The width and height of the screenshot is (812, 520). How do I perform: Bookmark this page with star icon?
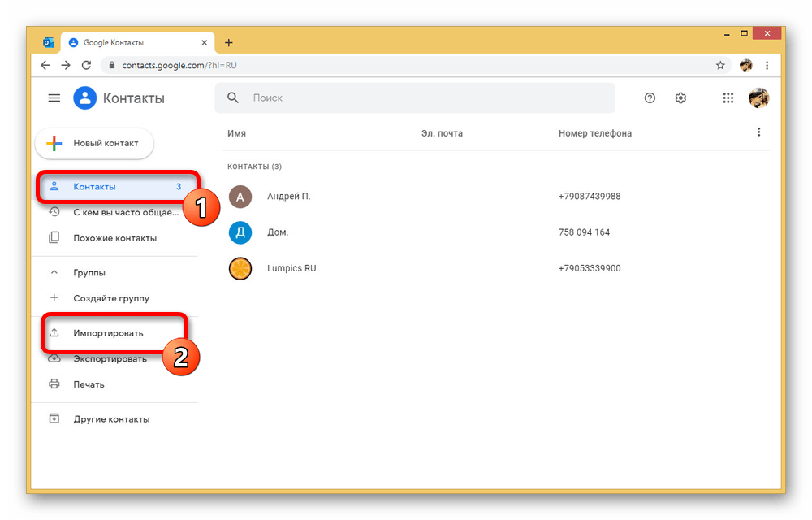720,65
